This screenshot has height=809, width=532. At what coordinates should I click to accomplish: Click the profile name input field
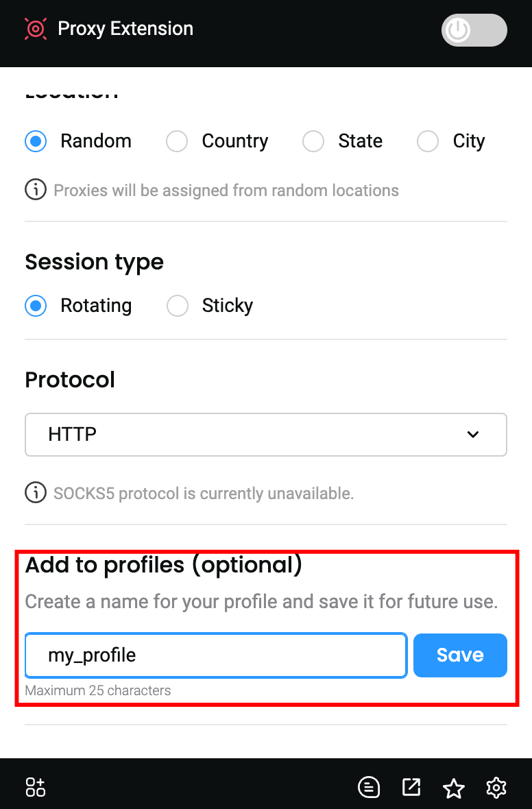click(216, 655)
